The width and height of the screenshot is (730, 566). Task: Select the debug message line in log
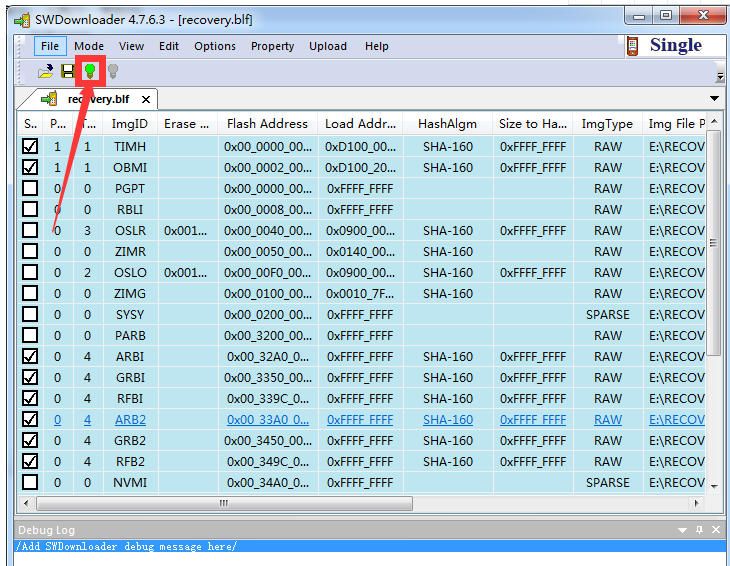[371, 546]
